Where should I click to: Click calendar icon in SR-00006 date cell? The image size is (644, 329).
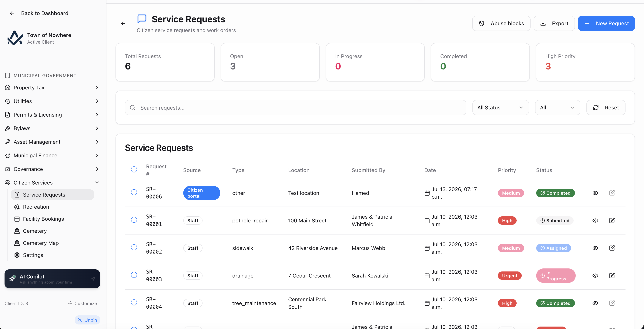pos(427,193)
